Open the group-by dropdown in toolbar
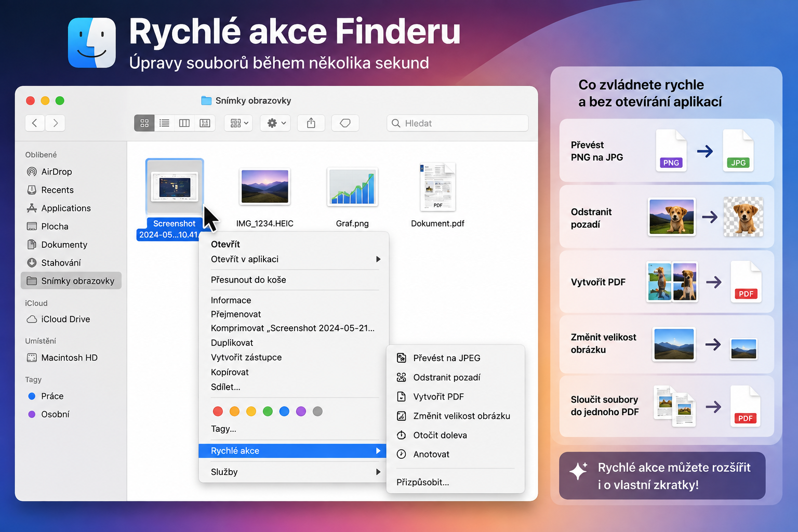This screenshot has height=532, width=798. coord(239,123)
